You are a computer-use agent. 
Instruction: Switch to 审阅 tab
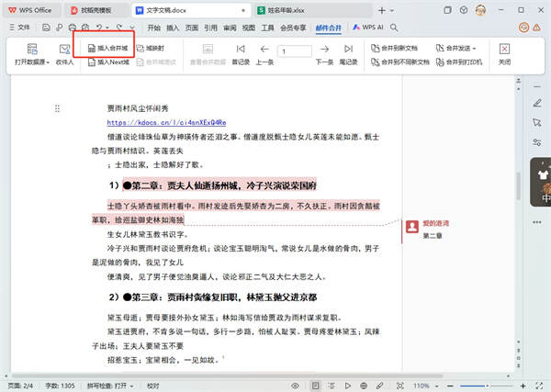[230, 28]
